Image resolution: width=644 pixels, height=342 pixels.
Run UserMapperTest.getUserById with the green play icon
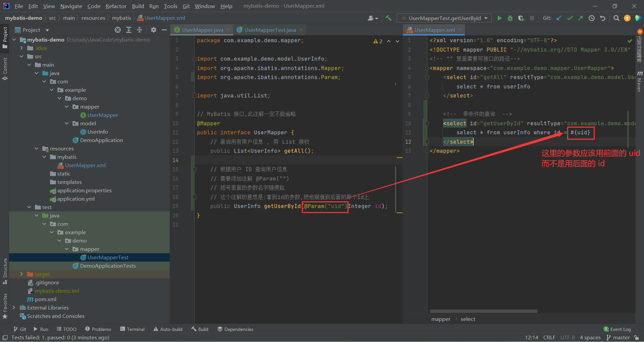(x=499, y=18)
